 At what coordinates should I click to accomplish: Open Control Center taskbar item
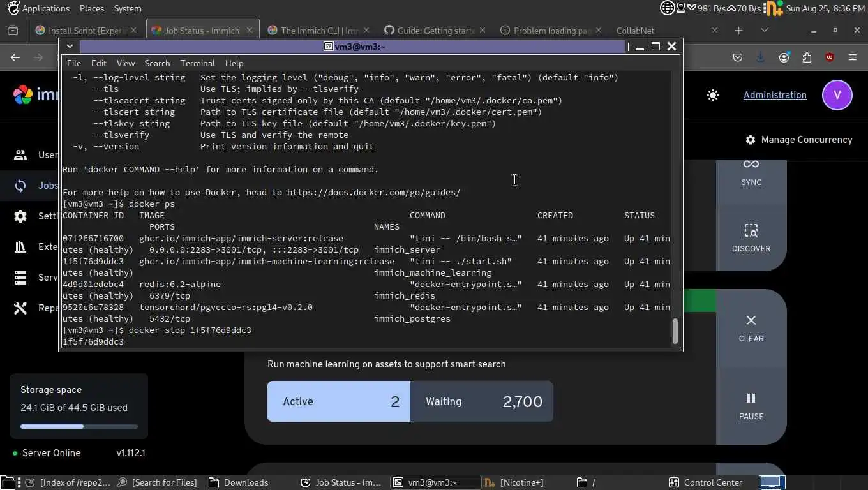point(706,482)
